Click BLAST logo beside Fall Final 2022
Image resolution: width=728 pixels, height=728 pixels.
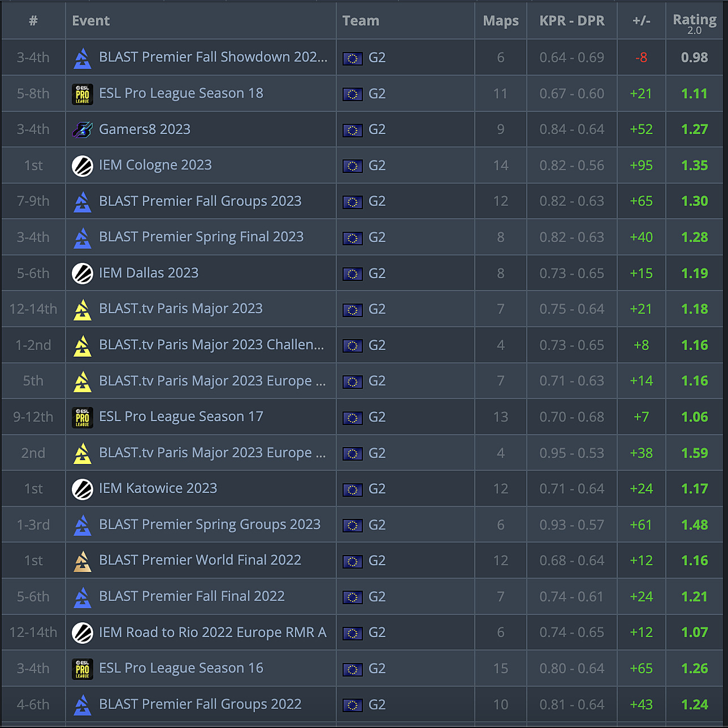point(83,597)
